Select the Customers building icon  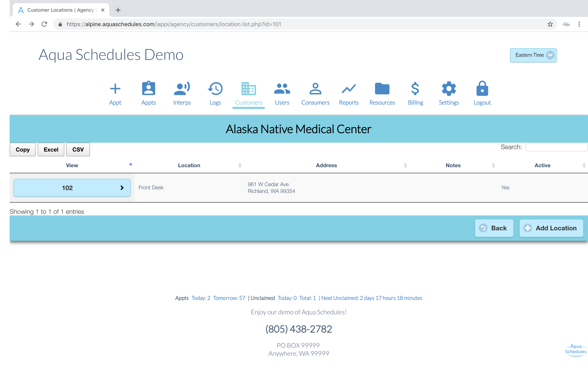[249, 88]
